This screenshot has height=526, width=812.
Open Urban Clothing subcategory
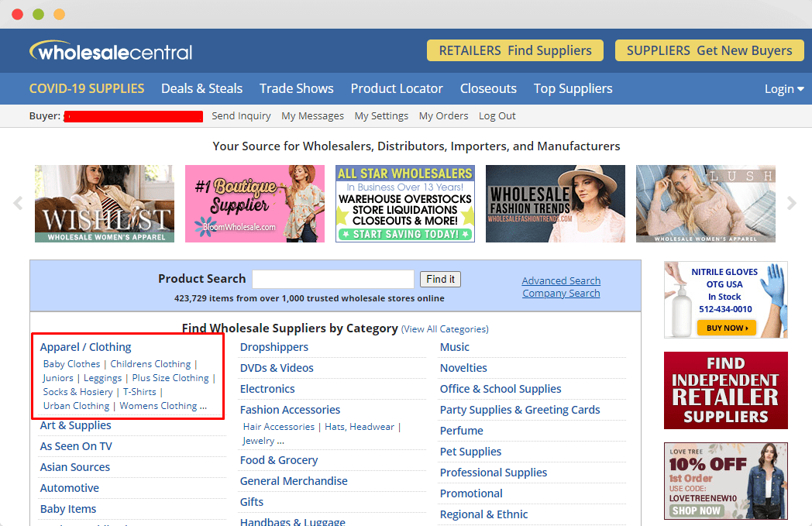(76, 406)
